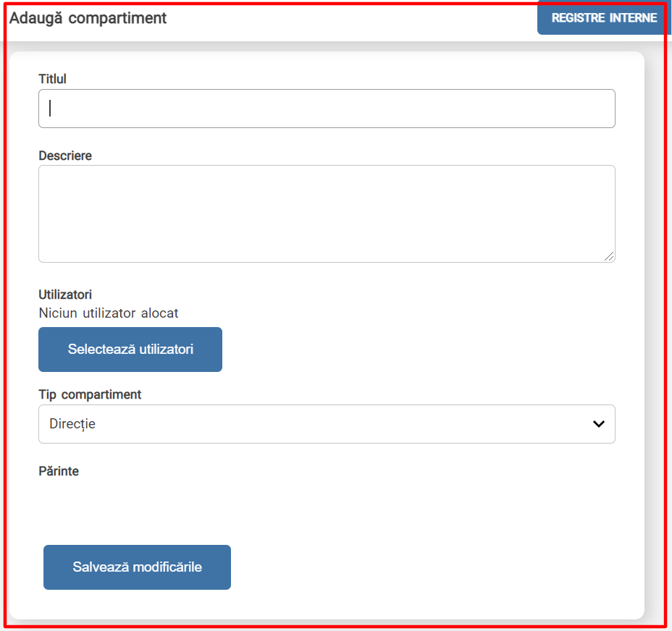Click the Niciun utilizator alocat text
Image resolution: width=672 pixels, height=631 pixels.
click(109, 313)
